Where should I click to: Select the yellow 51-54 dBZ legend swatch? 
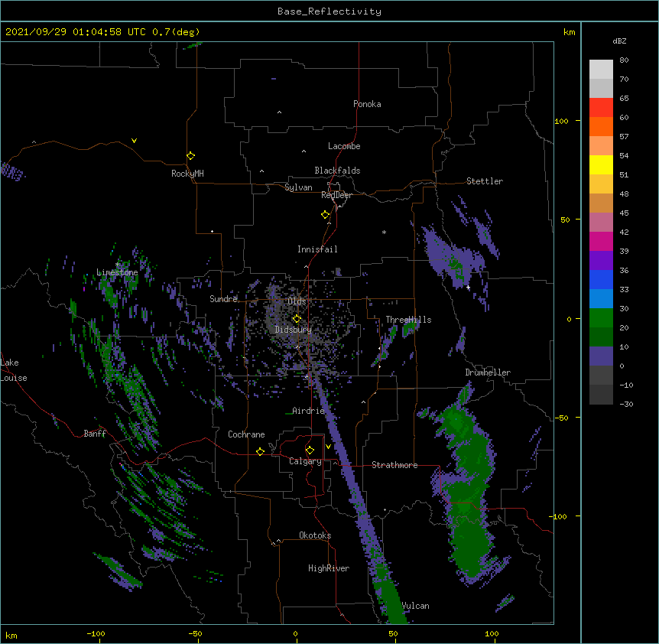pyautogui.click(x=601, y=164)
